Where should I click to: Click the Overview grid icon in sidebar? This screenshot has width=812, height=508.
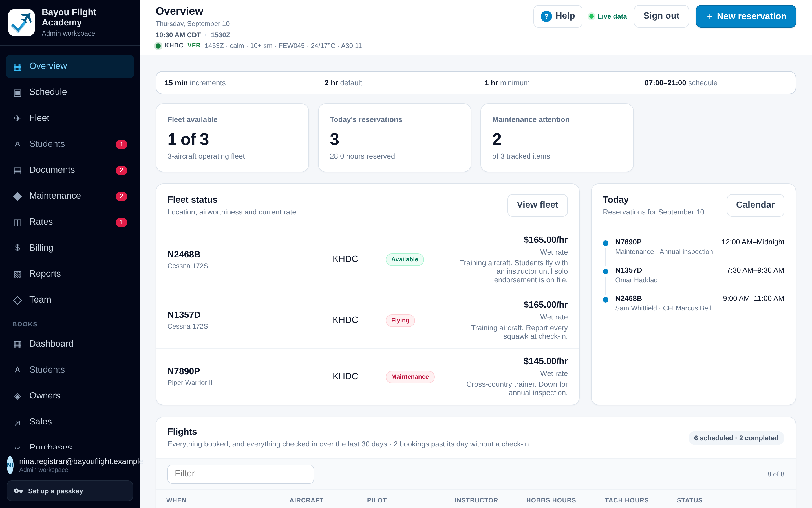click(17, 67)
